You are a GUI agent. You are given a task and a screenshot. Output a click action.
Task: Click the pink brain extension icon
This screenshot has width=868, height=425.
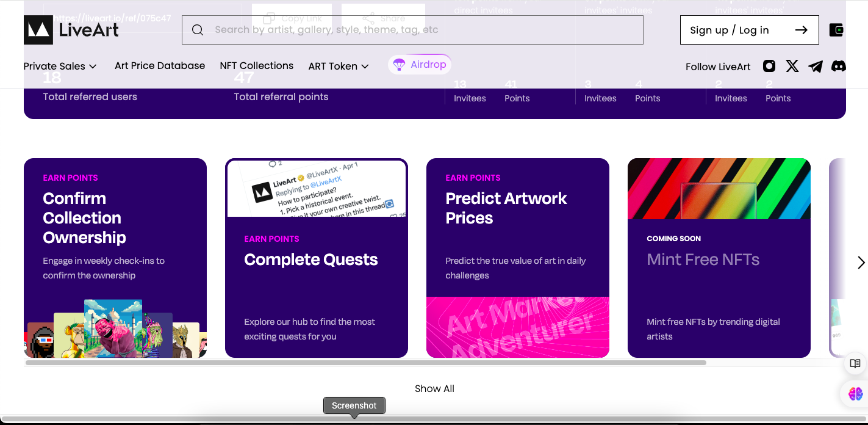[x=855, y=394]
